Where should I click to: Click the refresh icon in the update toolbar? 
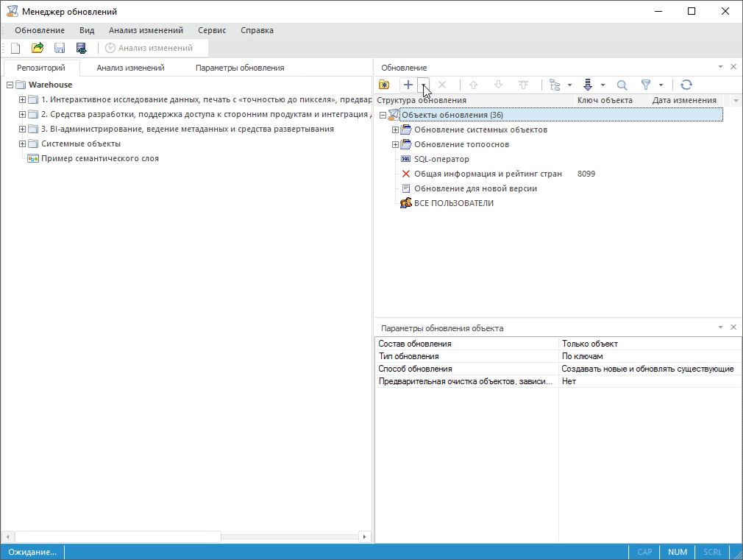[686, 85]
